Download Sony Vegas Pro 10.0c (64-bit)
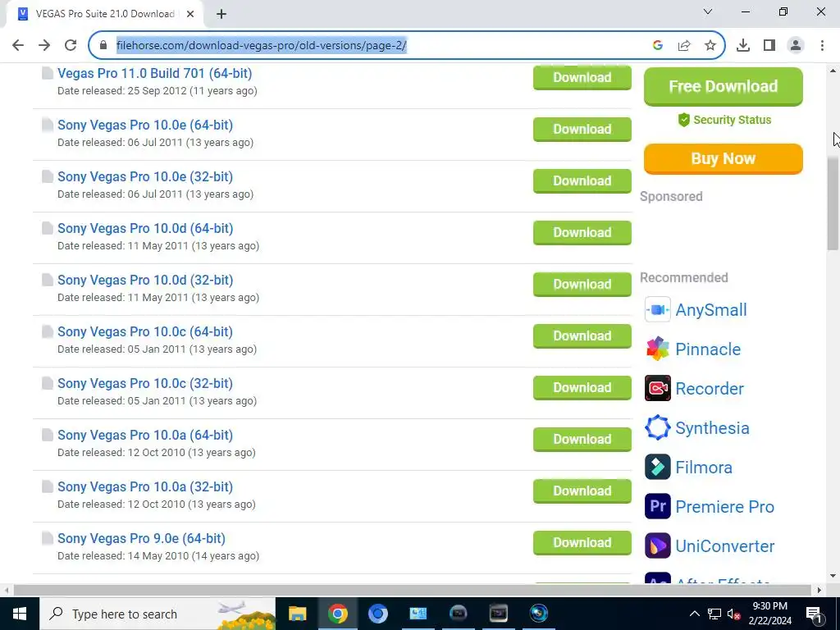Viewport: 840px width, 630px height. (582, 336)
